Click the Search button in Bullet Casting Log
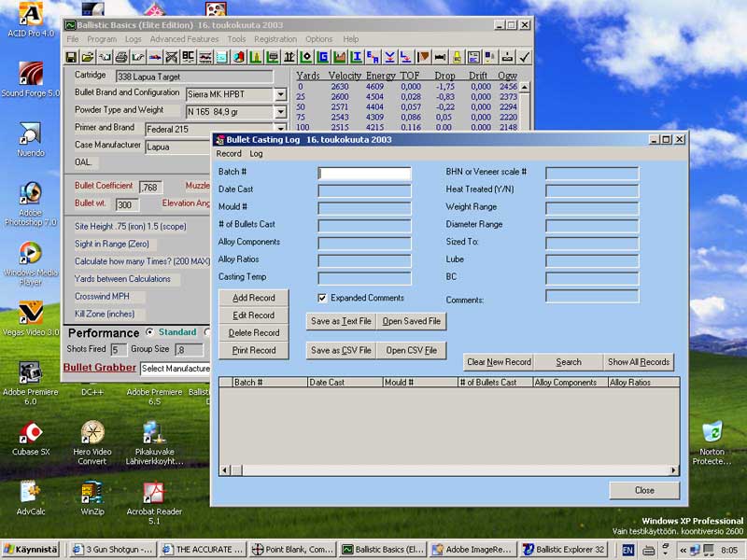The height and width of the screenshot is (560, 747). 569,362
